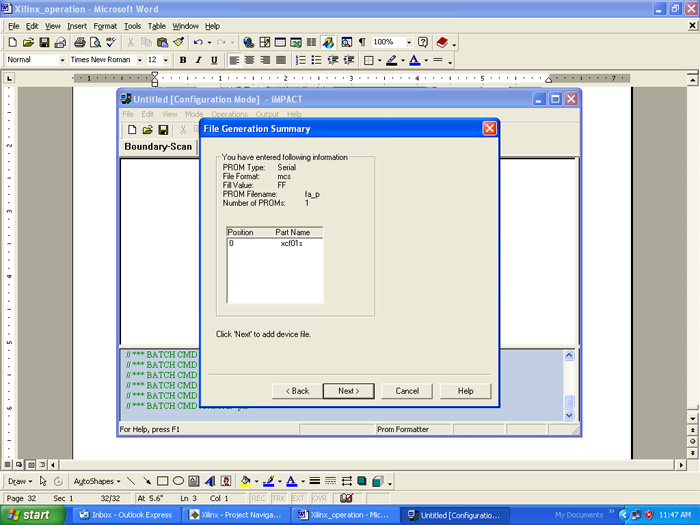Image resolution: width=700 pixels, height=525 pixels.
Task: Expand the Highlight color dropdown arrow in Formatting toolbar
Action: 403,60
